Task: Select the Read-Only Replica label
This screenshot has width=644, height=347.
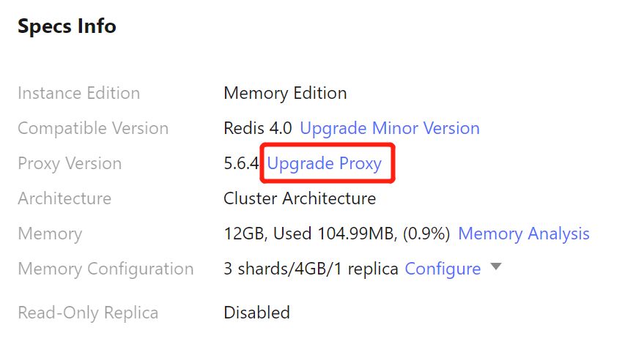Action: point(88,313)
